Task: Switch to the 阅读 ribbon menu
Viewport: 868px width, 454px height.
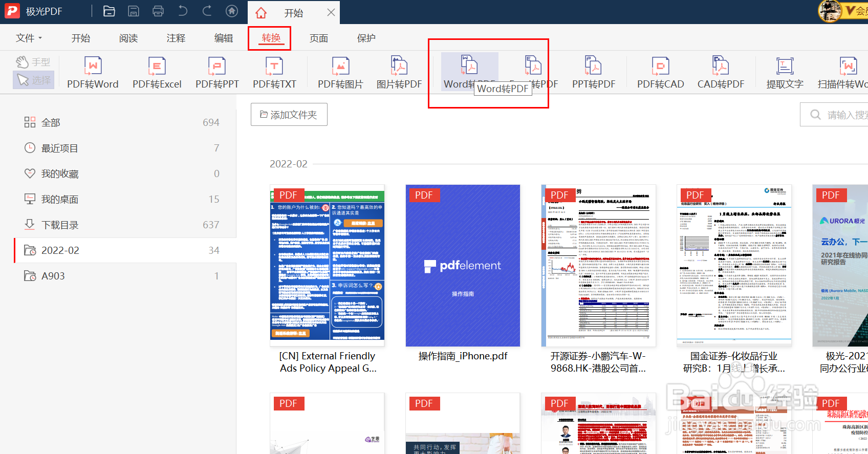Action: coord(128,38)
